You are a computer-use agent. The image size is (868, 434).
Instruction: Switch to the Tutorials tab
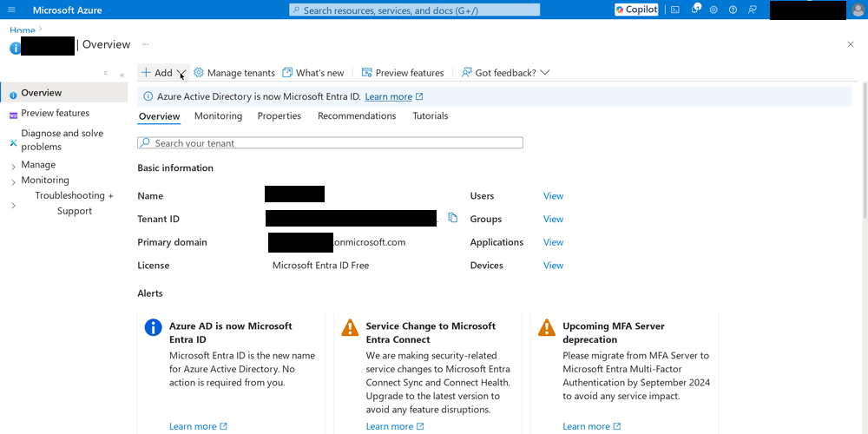pos(431,115)
